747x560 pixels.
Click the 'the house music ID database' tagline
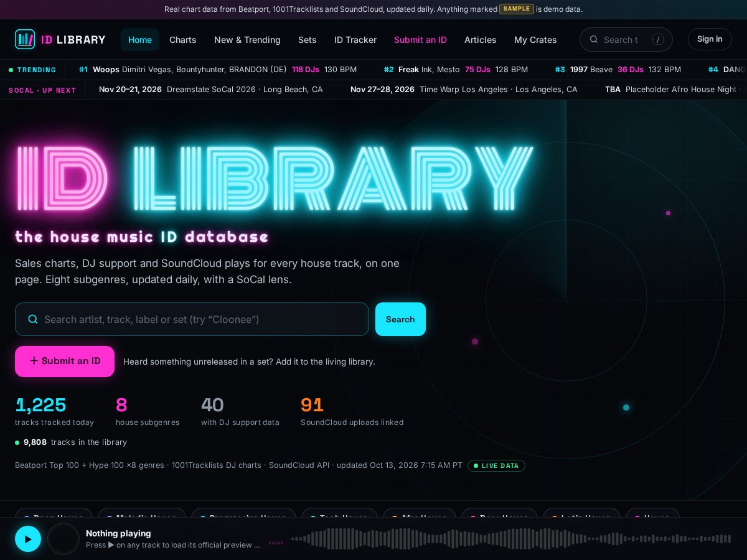pos(142,237)
